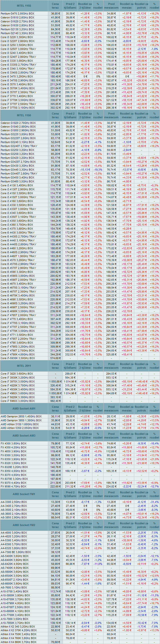160x644 pixels.
Task: Click the INTEL 1155 section header
Action: pyautogui.click(x=24, y=5)
